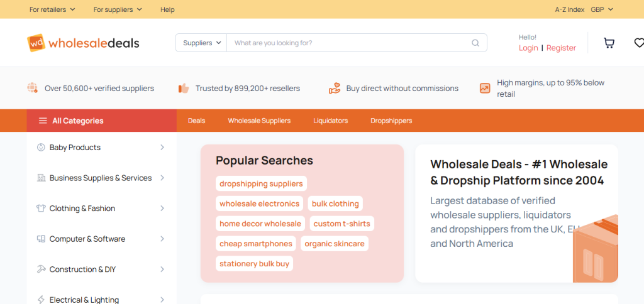Open the All Categories menu

tap(102, 121)
